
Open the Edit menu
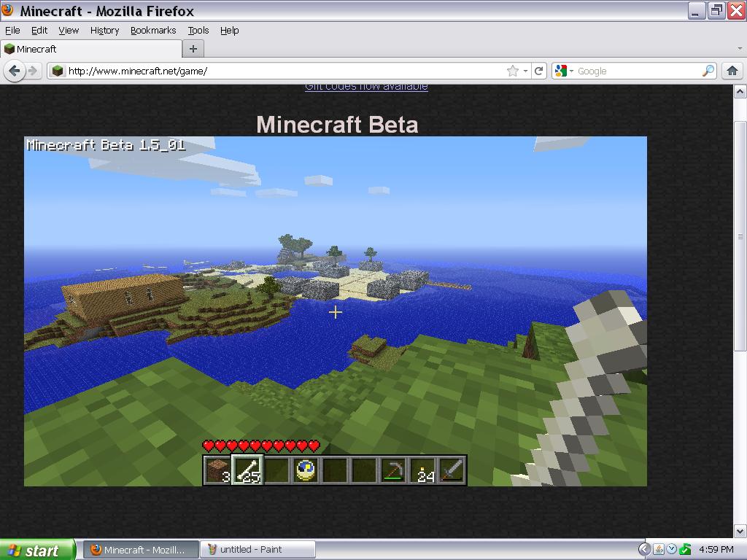pyautogui.click(x=39, y=31)
